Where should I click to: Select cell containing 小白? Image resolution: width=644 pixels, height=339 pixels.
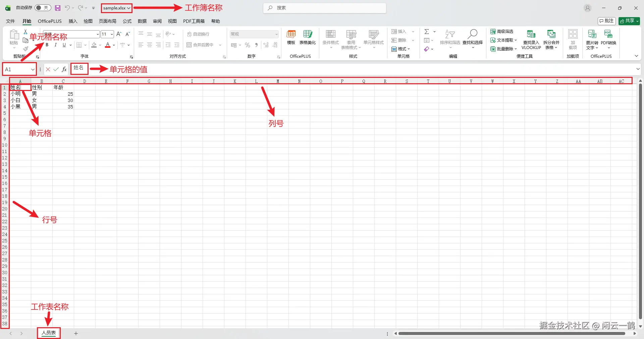(20, 100)
